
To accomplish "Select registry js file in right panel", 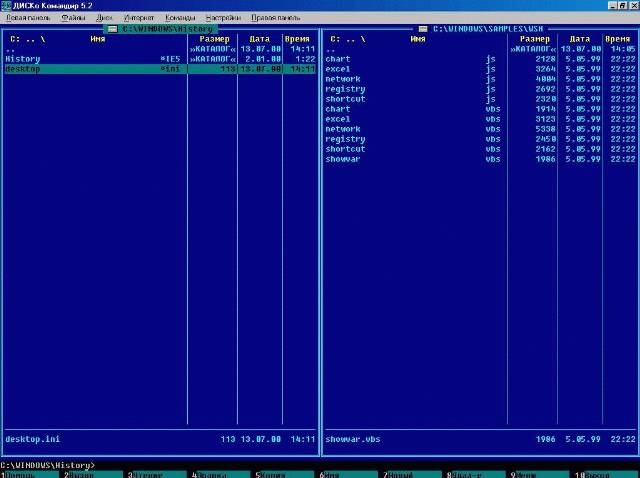I will [x=481, y=89].
